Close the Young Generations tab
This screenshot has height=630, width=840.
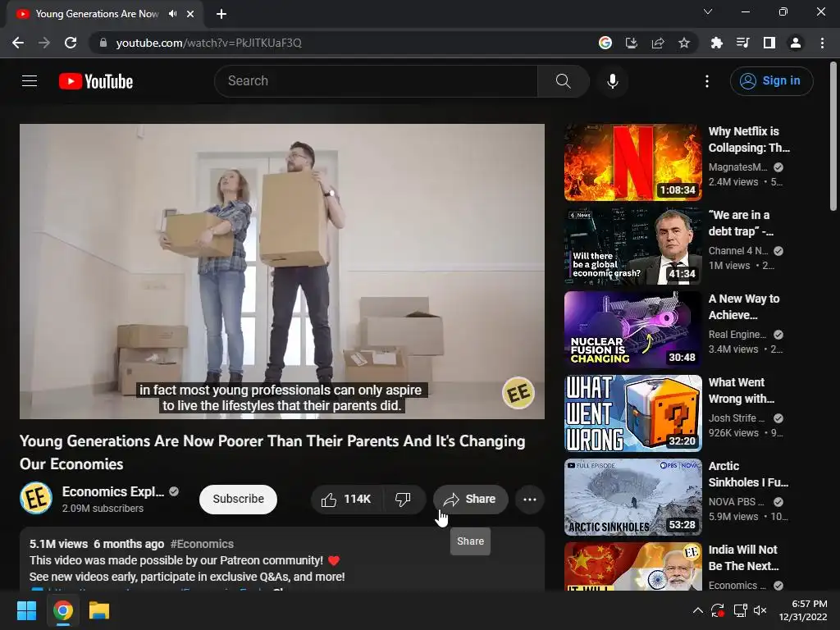coord(190,14)
